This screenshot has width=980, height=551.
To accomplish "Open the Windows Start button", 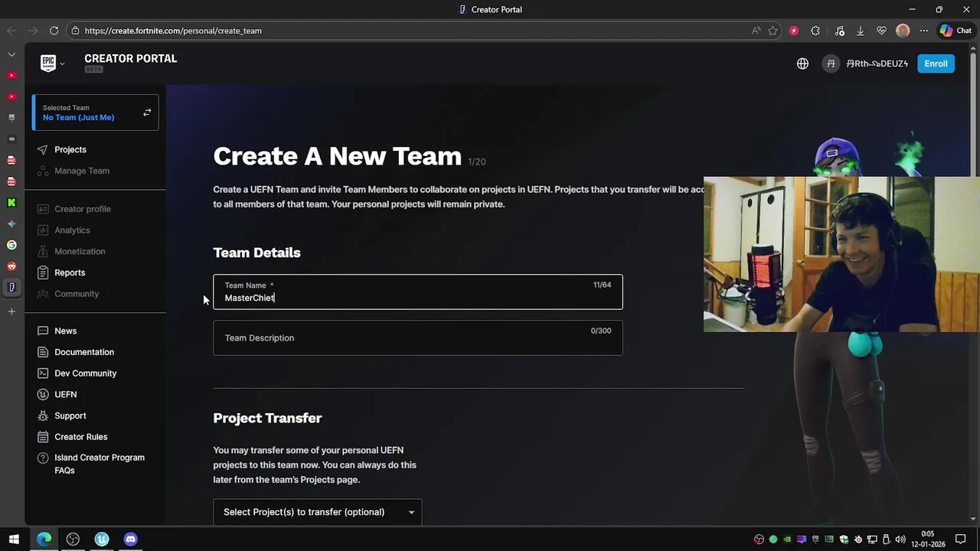I will coord(14,539).
